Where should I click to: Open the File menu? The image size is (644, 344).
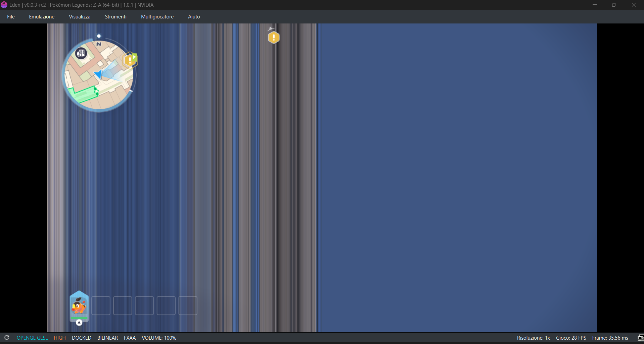(11, 17)
